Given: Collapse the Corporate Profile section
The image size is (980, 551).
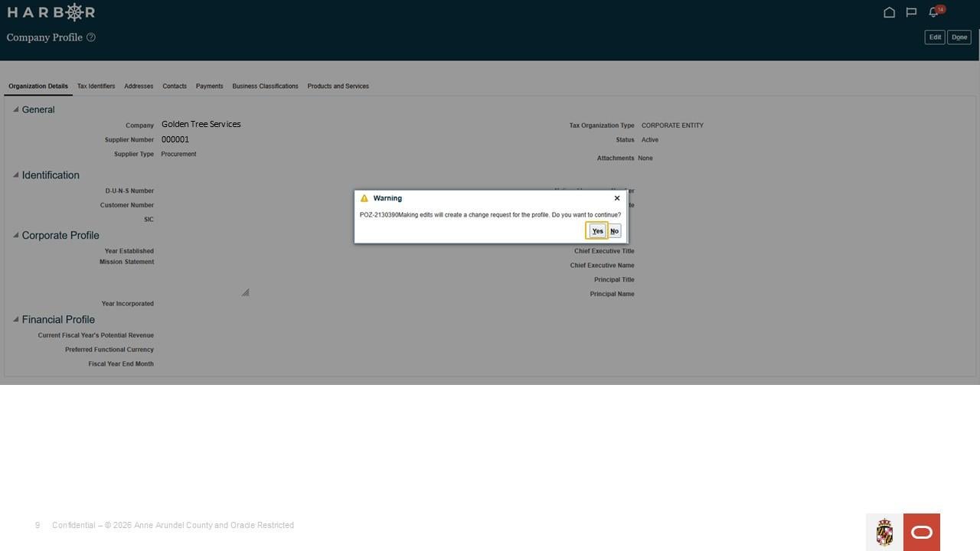Looking at the screenshot, I should [15, 235].
